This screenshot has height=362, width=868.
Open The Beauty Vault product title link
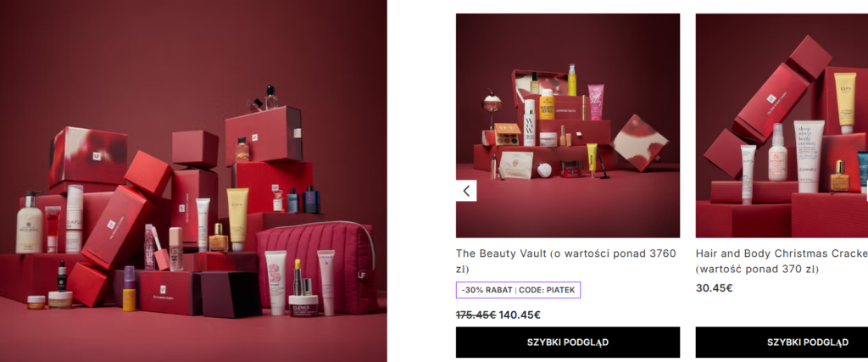tap(565, 261)
